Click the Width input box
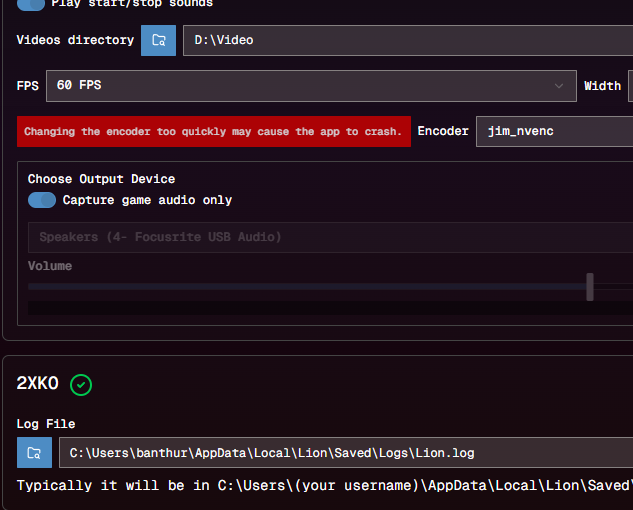Screen dimensions: 633x510 tap(630, 86)
